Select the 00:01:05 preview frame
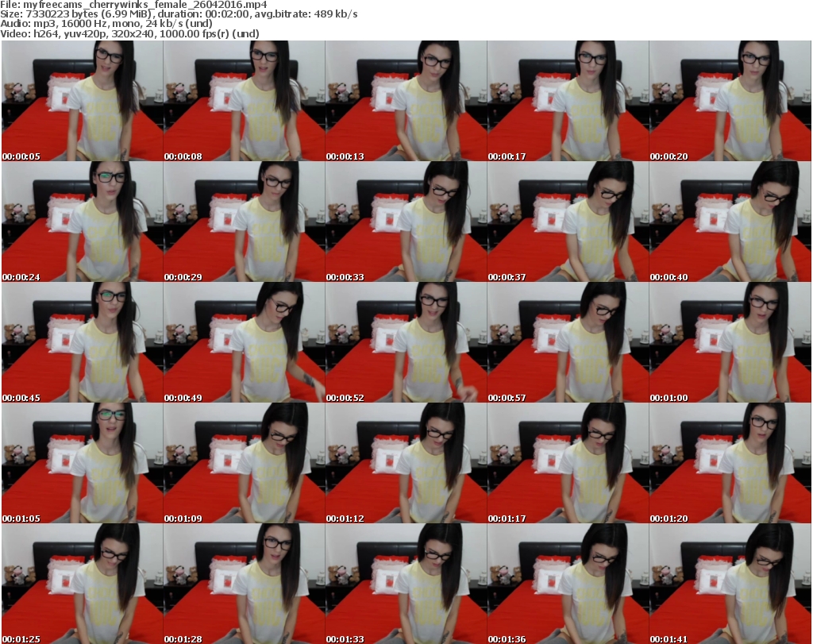Screen dimensions: 813x644 (82, 463)
